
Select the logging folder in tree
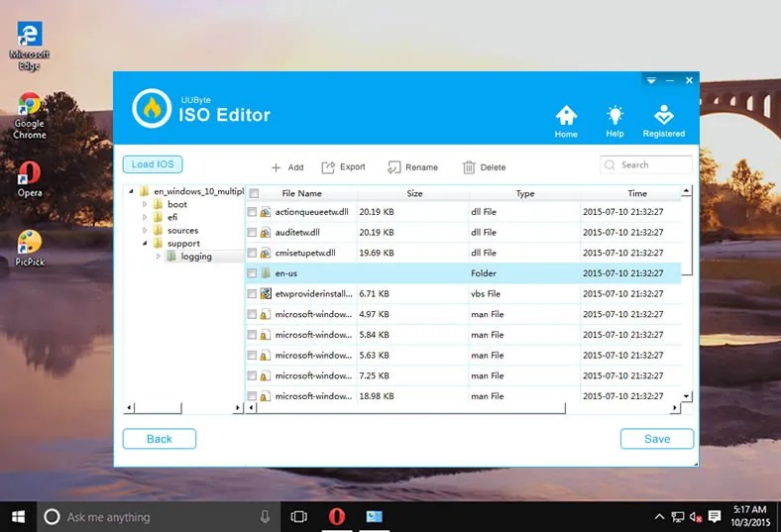coord(196,257)
